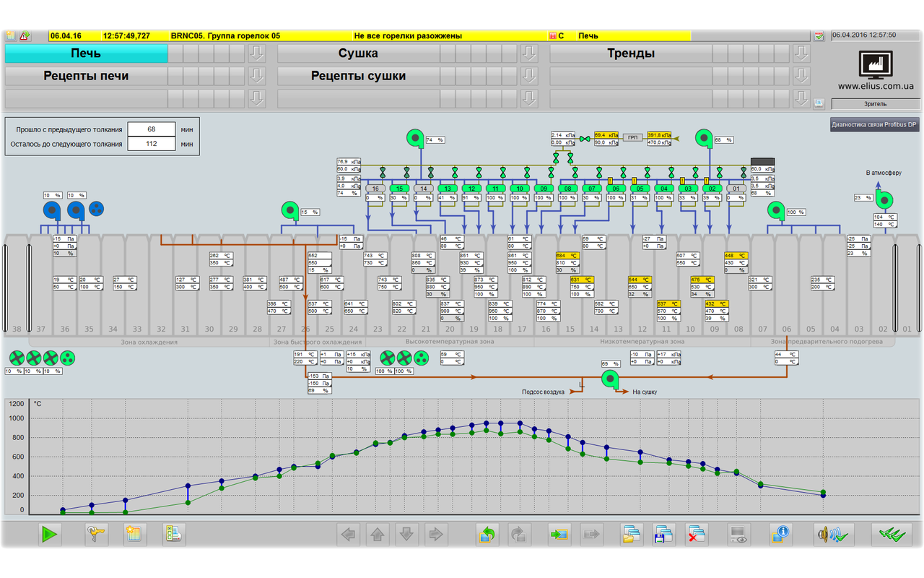Click the alarm warning triangle icon
This screenshot has width=924, height=578.
pos(25,35)
